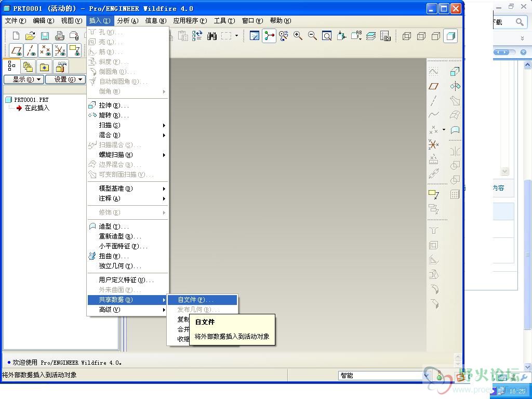The image size is (532, 399).
Task: Click the New file icon
Action: coord(16,36)
